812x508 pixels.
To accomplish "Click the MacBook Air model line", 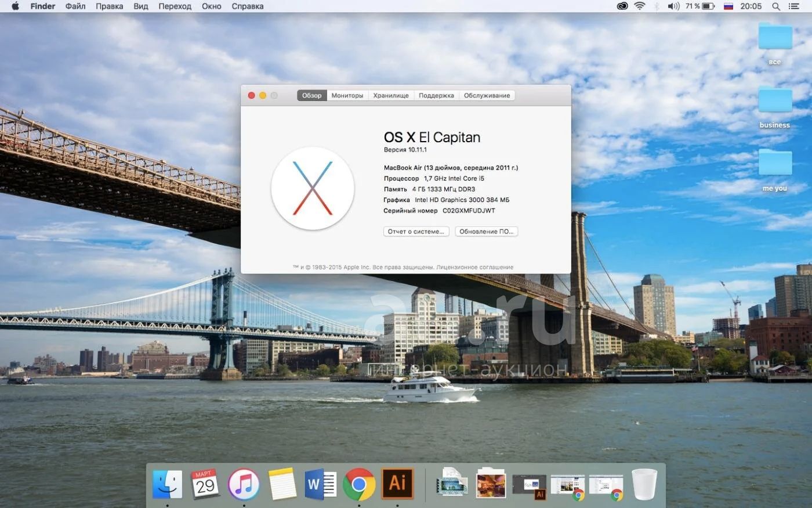I will (451, 168).
